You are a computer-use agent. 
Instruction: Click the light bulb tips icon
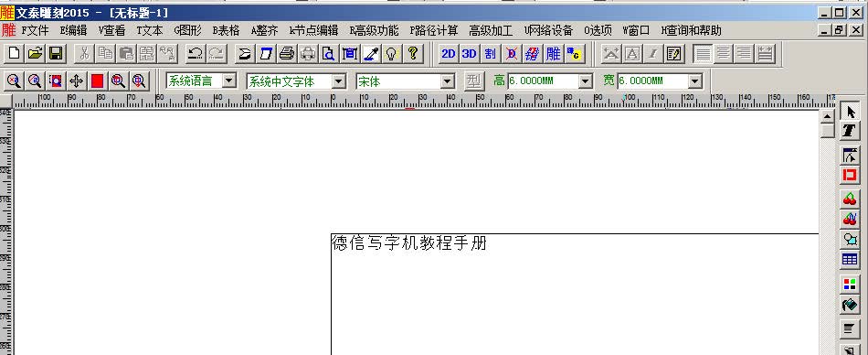click(x=392, y=53)
